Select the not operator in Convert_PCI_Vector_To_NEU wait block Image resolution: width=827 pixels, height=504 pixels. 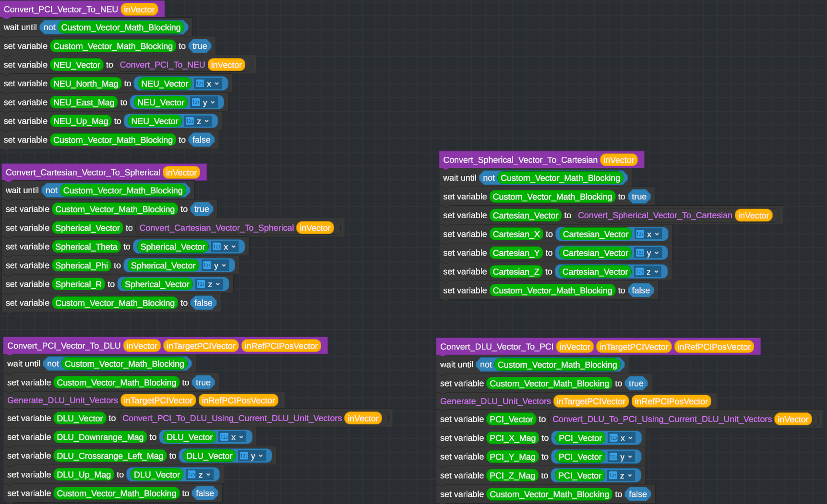(x=49, y=27)
